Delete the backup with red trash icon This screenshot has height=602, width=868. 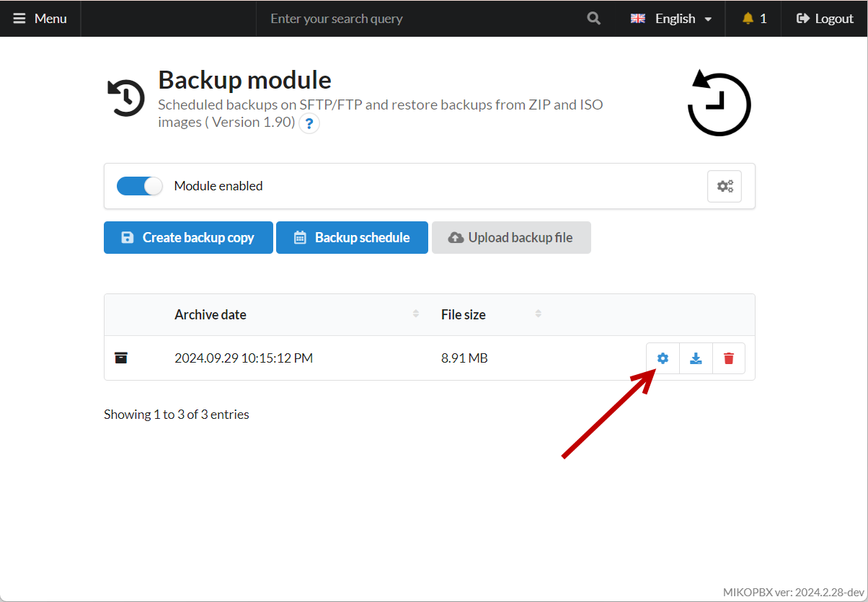coord(729,358)
